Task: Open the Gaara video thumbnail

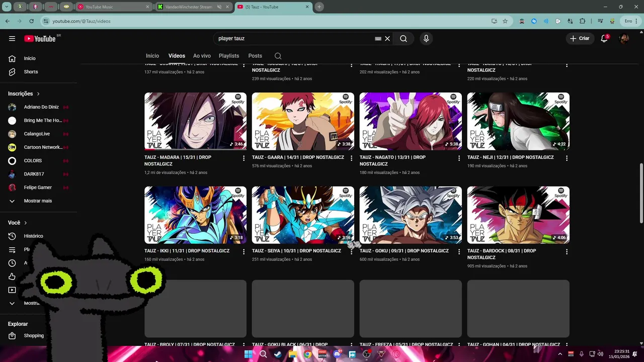Action: click(x=303, y=121)
